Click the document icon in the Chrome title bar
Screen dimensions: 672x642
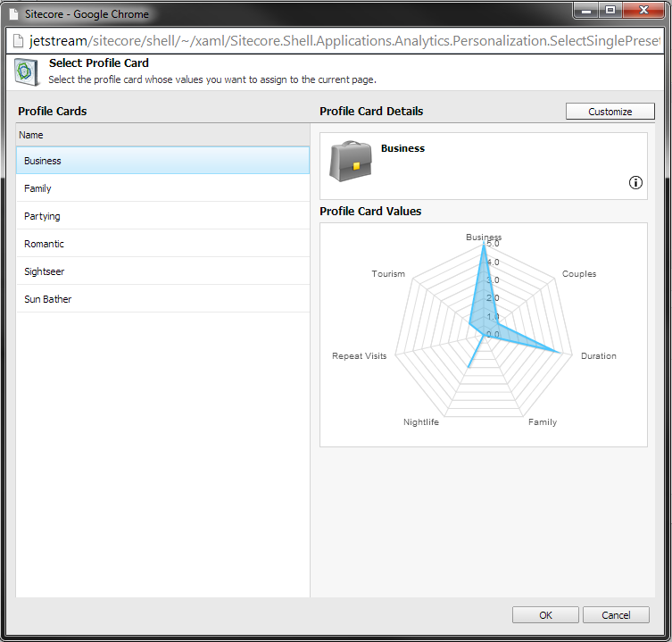(x=14, y=13)
